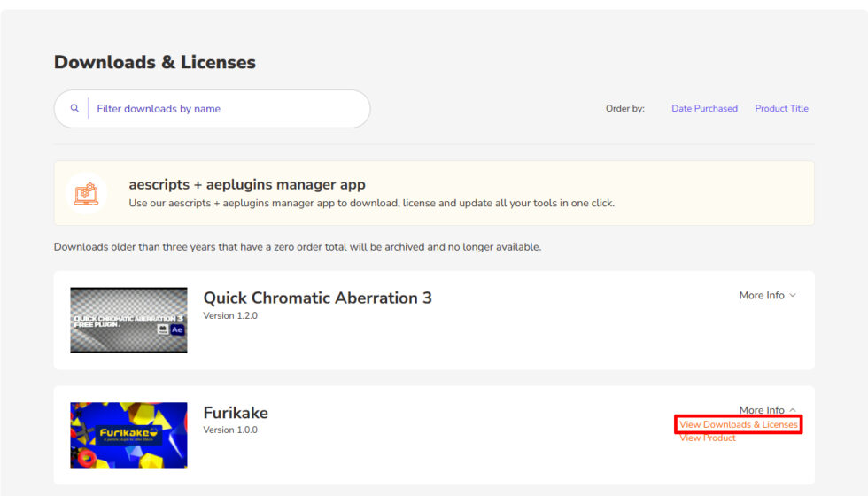Sort downloads by Product Title
Screen dimensions: 868x496
(x=781, y=108)
